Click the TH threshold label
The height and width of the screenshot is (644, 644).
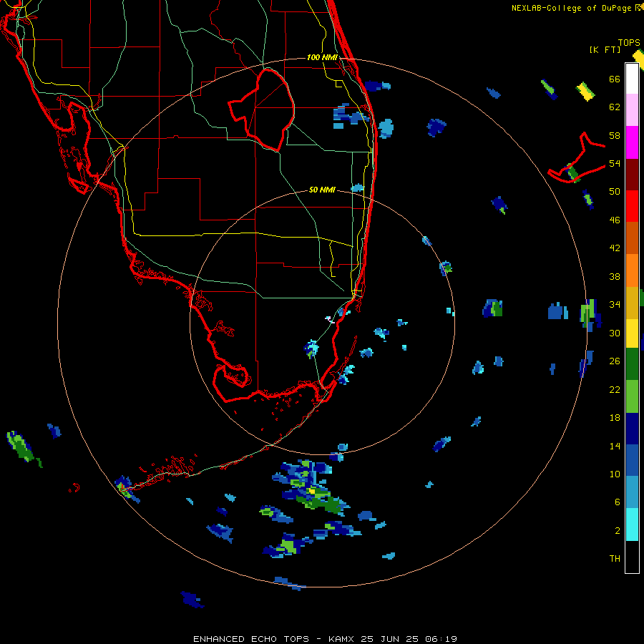point(615,559)
